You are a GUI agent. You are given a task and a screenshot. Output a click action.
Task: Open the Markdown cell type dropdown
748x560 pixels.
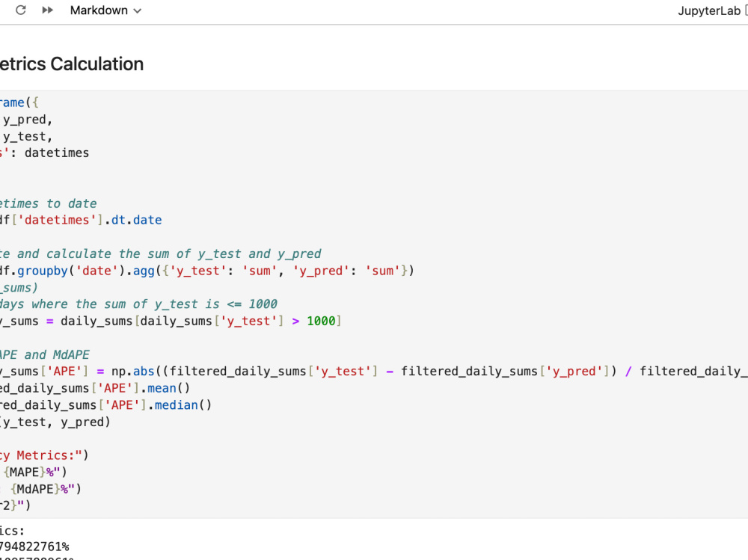106,10
